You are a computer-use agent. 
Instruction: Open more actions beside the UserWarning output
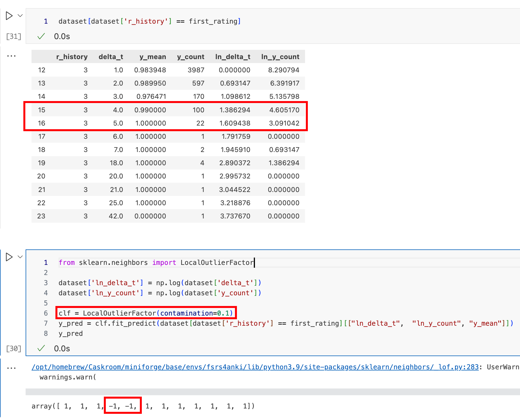(11, 367)
